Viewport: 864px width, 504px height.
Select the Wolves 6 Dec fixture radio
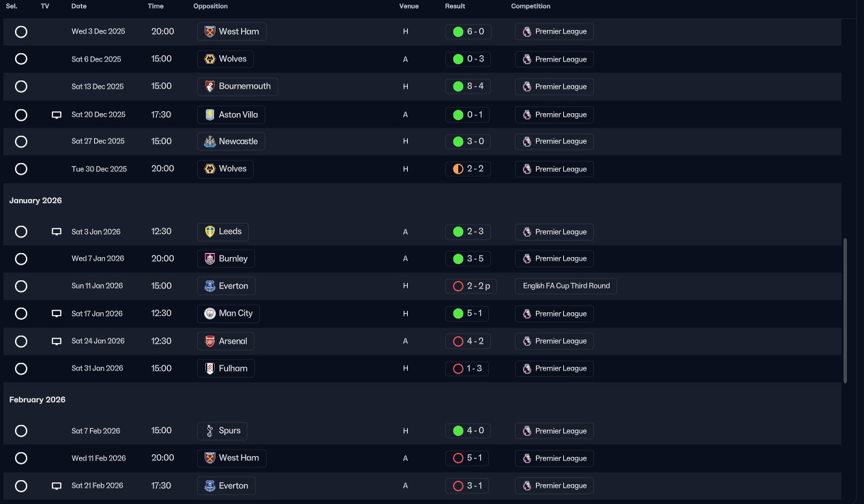point(21,59)
